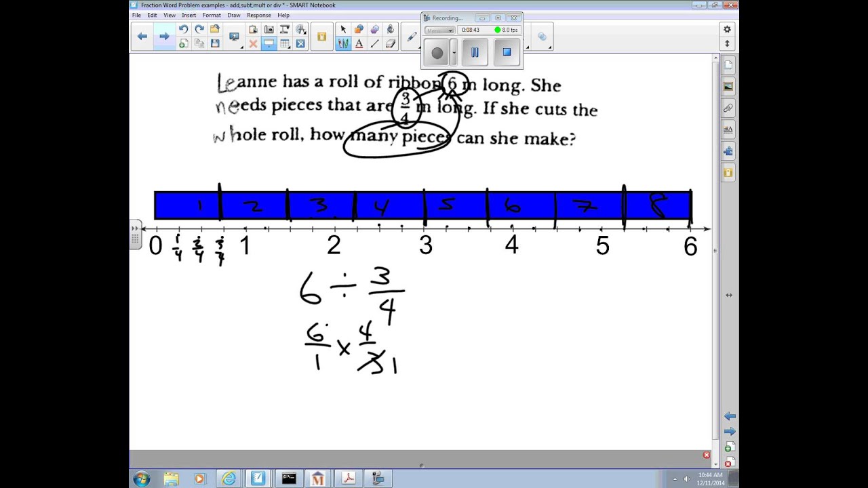
Task: Open the Draw menu
Action: pos(234,15)
